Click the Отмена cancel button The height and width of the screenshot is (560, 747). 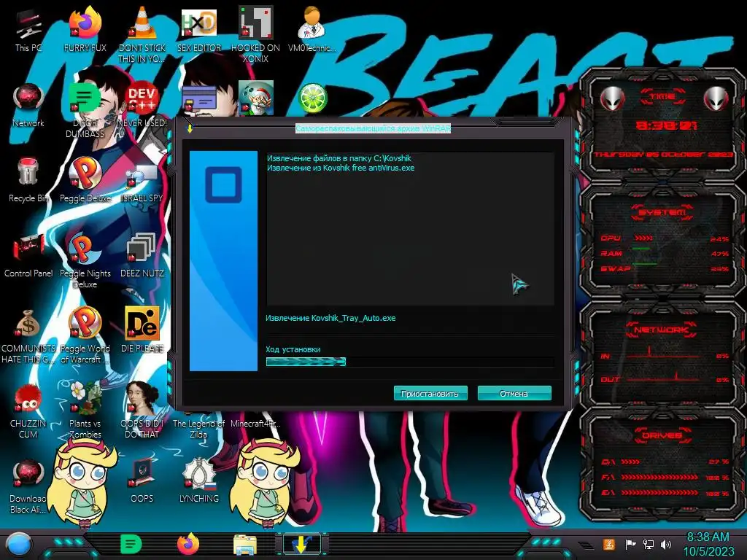click(514, 393)
